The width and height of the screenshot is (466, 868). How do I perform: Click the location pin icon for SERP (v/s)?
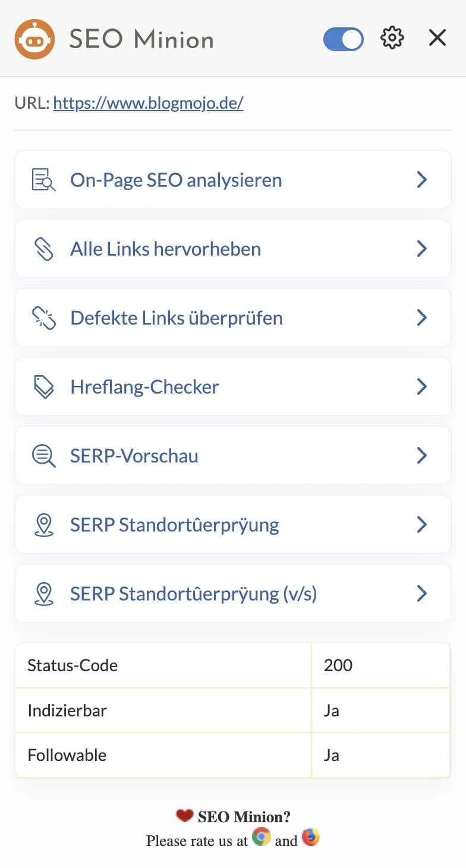(43, 594)
